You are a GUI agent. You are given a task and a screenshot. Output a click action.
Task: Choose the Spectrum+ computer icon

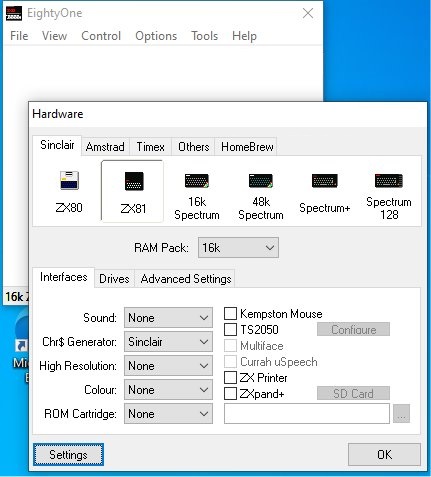click(325, 181)
